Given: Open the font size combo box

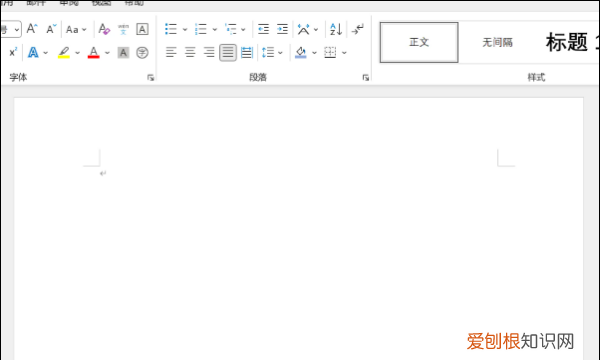Looking at the screenshot, I should click(11, 29).
